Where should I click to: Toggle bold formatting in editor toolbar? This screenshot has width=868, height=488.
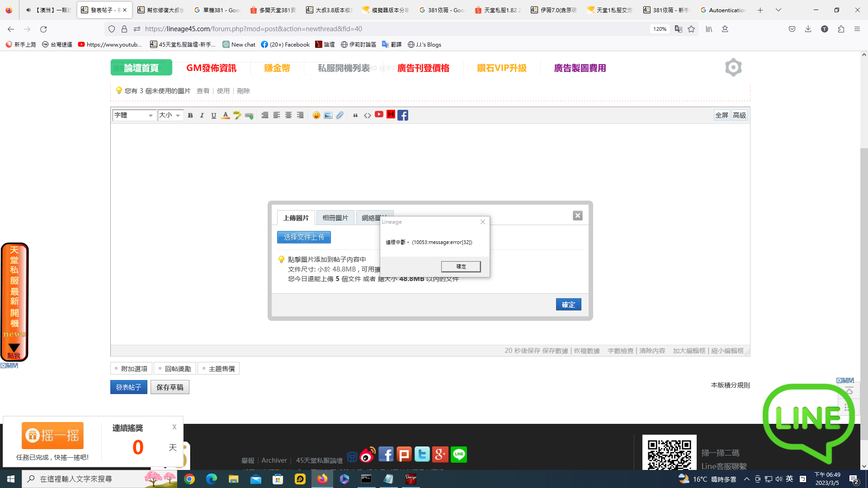pyautogui.click(x=190, y=115)
